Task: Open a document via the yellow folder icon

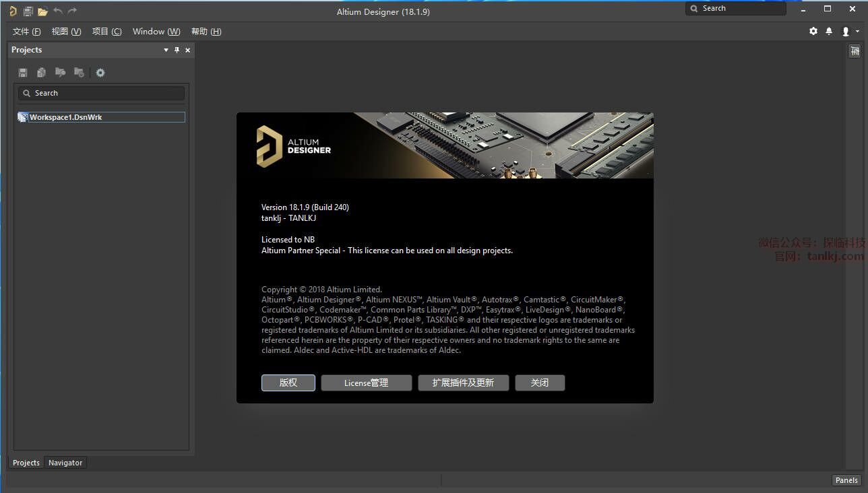Action: [42, 11]
